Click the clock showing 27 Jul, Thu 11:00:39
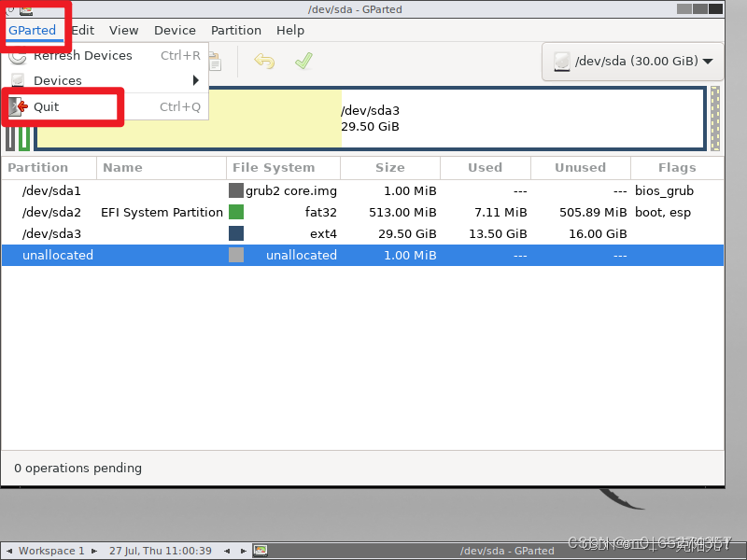 point(160,551)
